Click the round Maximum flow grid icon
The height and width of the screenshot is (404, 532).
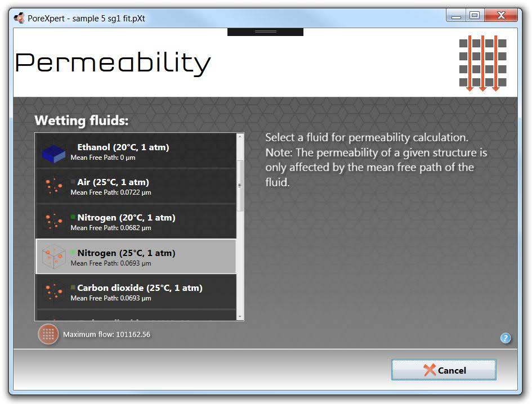point(48,334)
